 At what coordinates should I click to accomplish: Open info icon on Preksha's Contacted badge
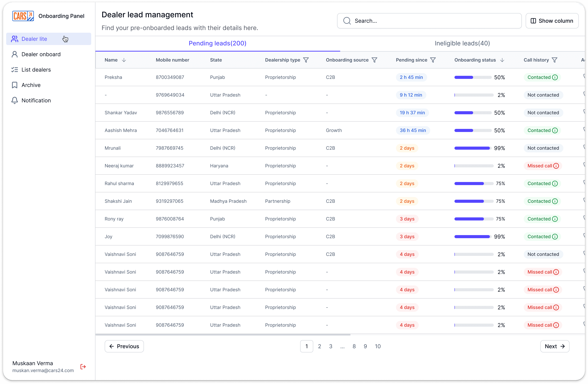[x=555, y=77]
